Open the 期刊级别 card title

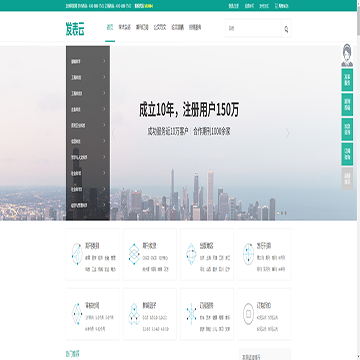click(92, 246)
